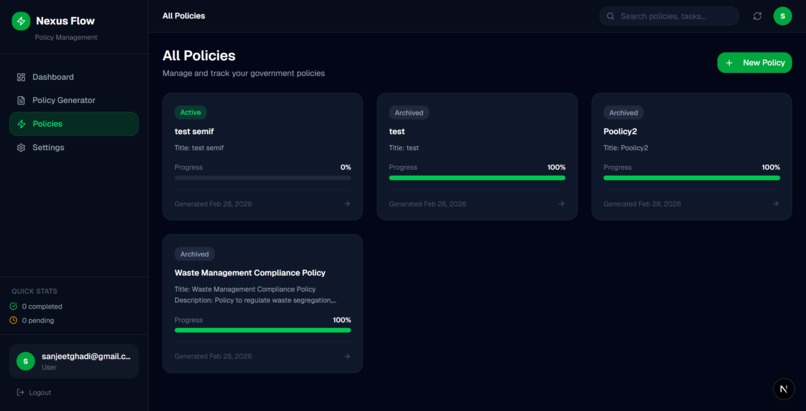Click the Policies lightning bolt icon
The height and width of the screenshot is (411, 806).
[21, 124]
